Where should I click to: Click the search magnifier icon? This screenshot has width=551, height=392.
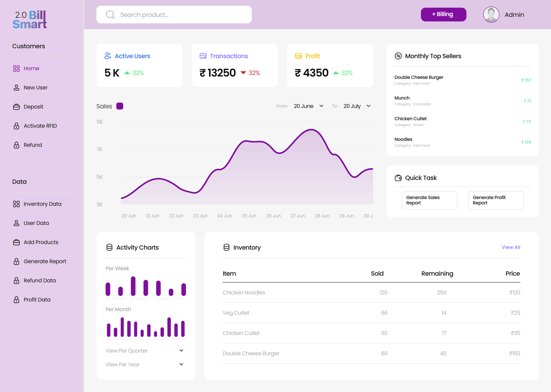tap(110, 14)
